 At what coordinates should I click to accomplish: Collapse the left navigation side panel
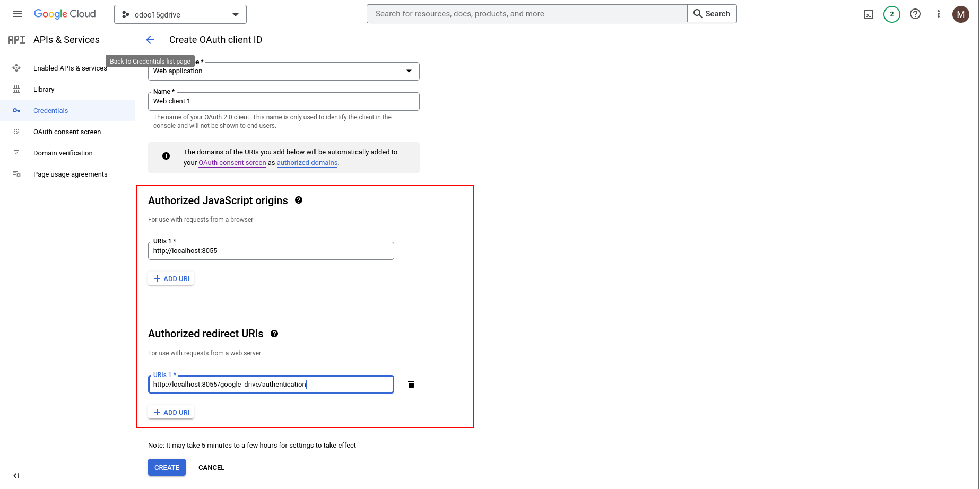point(16,476)
